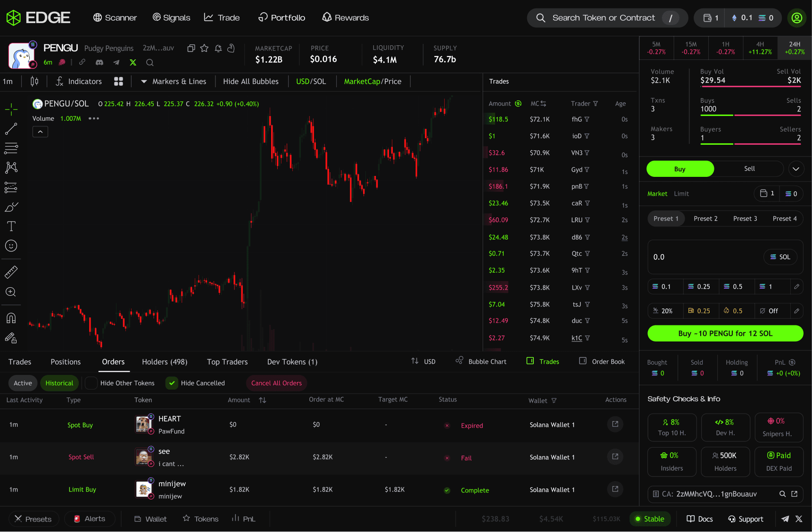
Task: Open HEART order external link action
Action: pyautogui.click(x=615, y=424)
